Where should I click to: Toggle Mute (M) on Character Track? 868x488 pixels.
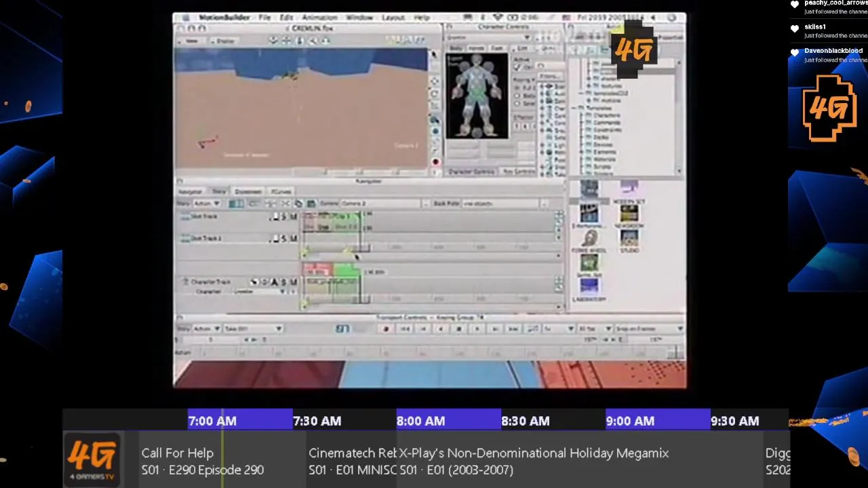(x=294, y=282)
